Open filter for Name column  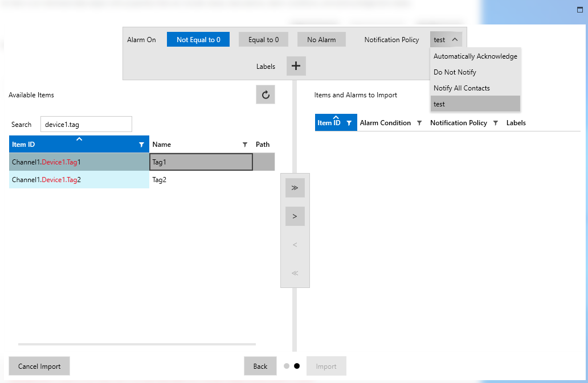pyautogui.click(x=245, y=145)
